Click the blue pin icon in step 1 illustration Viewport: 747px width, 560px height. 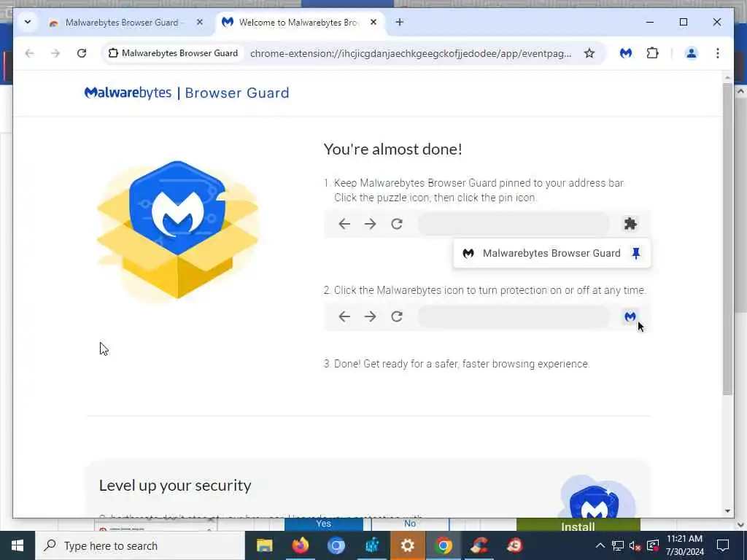(x=636, y=253)
